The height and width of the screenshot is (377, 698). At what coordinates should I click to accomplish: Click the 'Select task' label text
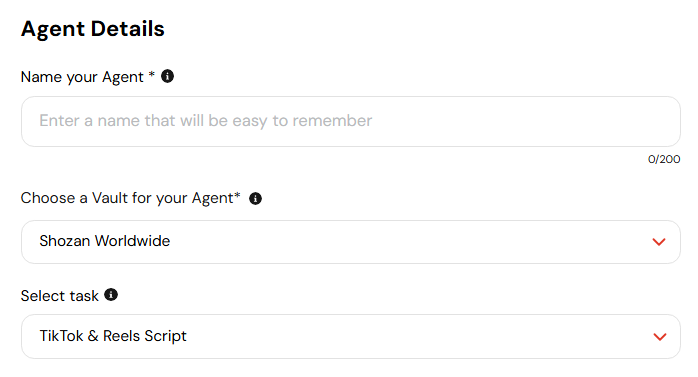coord(60,296)
